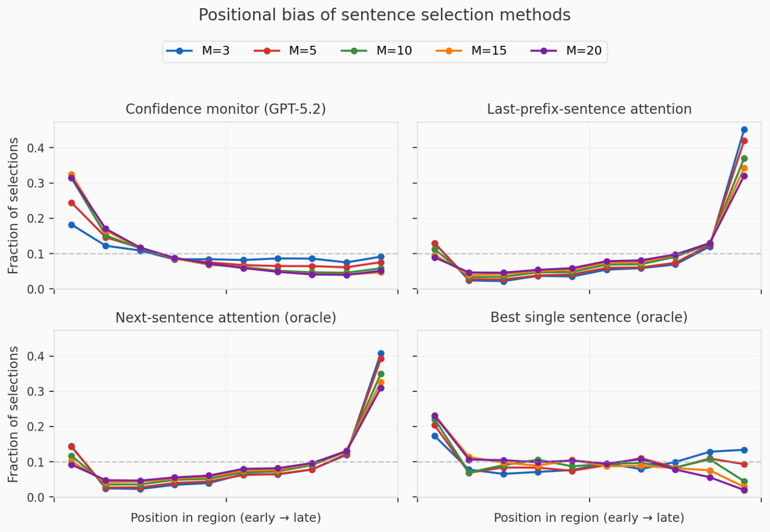Click the 'Last-prefix-sentence attention' subplot title

click(x=589, y=109)
